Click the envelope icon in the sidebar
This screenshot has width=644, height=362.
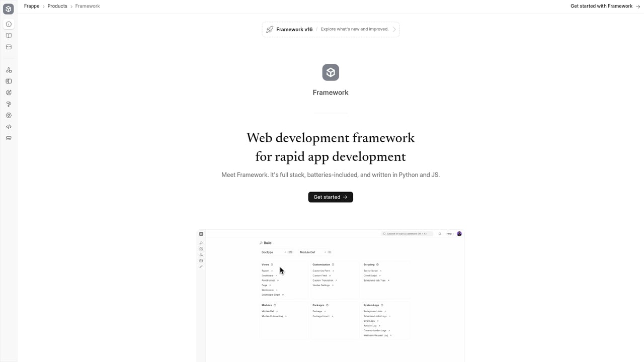pyautogui.click(x=9, y=47)
